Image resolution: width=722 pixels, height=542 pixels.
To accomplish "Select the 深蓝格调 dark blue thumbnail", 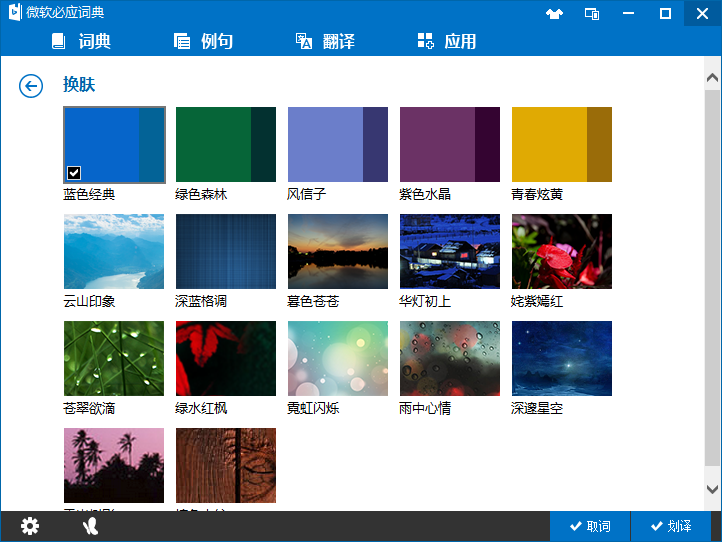I will click(x=226, y=251).
